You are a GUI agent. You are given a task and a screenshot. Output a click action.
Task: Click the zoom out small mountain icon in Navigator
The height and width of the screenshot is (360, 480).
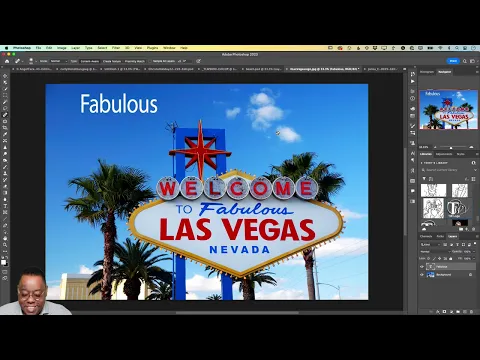point(435,147)
